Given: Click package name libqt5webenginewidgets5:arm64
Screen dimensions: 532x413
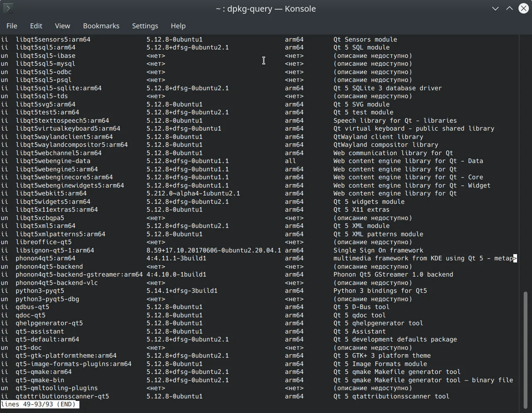Looking at the screenshot, I should point(70,185).
